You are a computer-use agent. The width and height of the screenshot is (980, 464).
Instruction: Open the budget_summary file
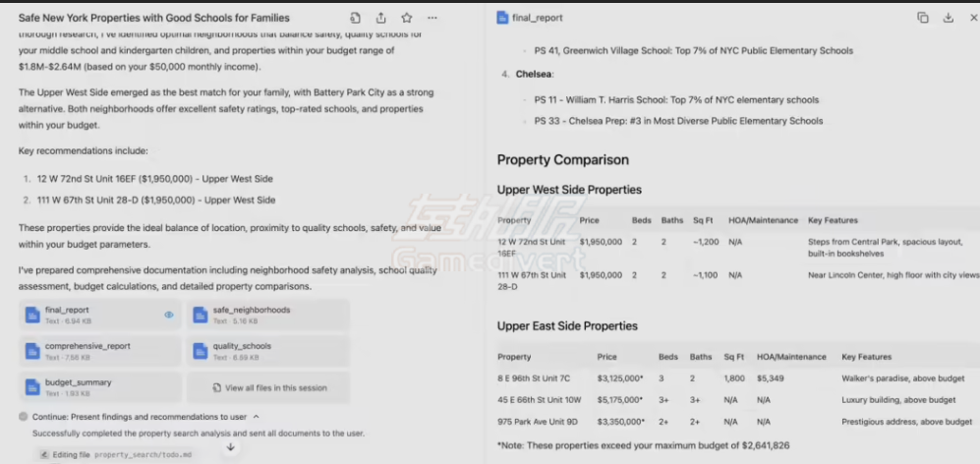click(x=99, y=386)
